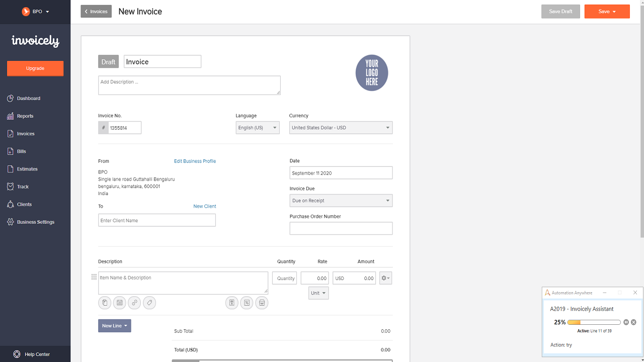Expand the Unit dropdown under Rate

tap(318, 293)
